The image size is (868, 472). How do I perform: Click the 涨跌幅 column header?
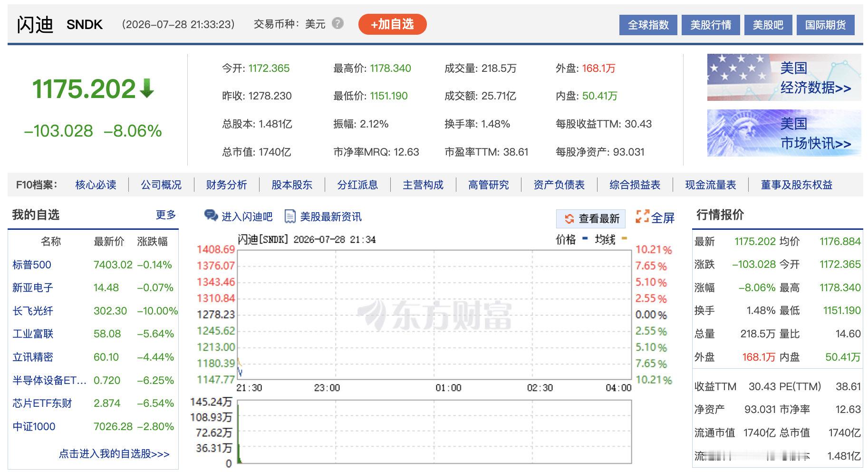153,242
